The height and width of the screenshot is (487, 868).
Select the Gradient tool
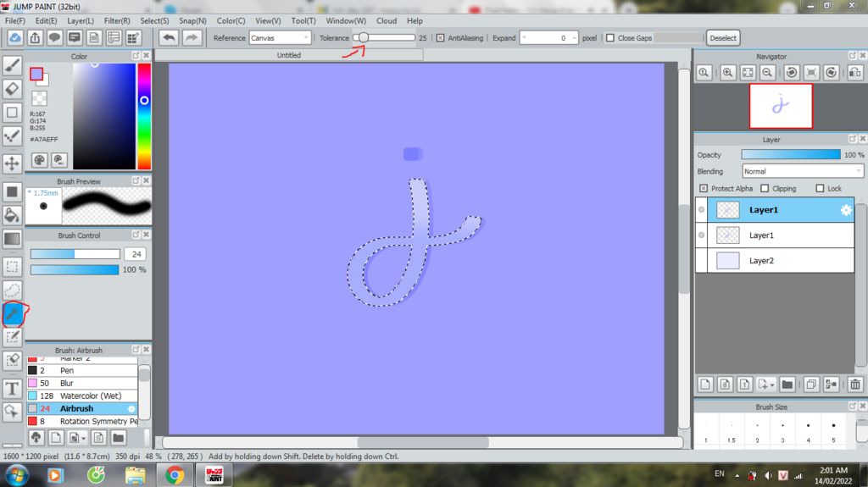click(12, 239)
